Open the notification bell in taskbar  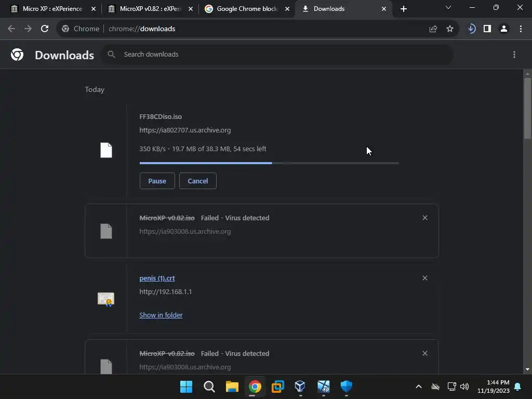[x=517, y=387]
